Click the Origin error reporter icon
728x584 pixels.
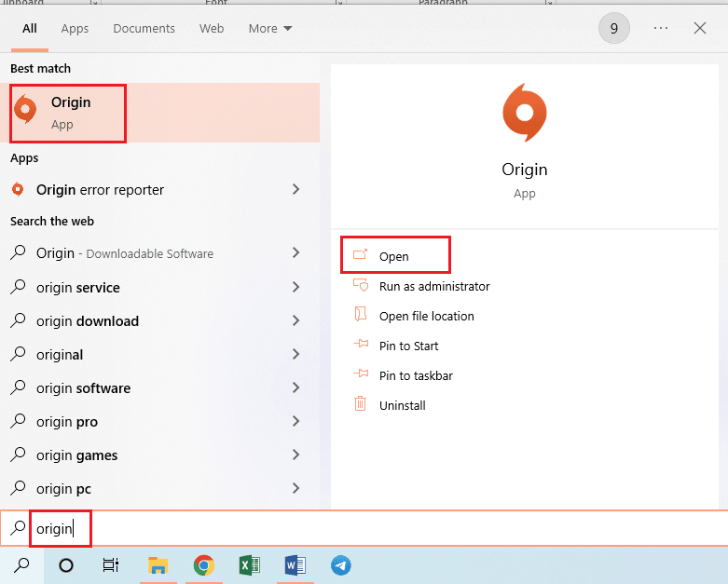click(18, 189)
